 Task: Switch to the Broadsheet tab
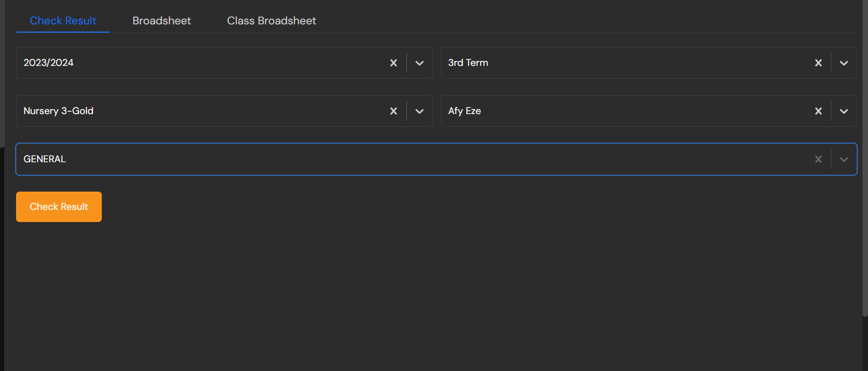pos(162,21)
